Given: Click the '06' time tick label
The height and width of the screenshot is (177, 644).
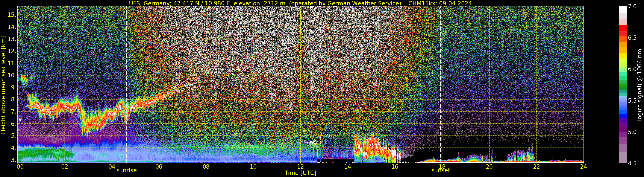Looking at the screenshot, I should tap(159, 166).
